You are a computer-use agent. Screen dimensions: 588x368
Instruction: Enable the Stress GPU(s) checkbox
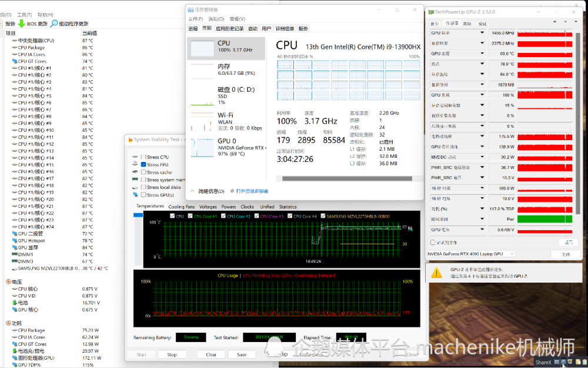[x=143, y=194]
